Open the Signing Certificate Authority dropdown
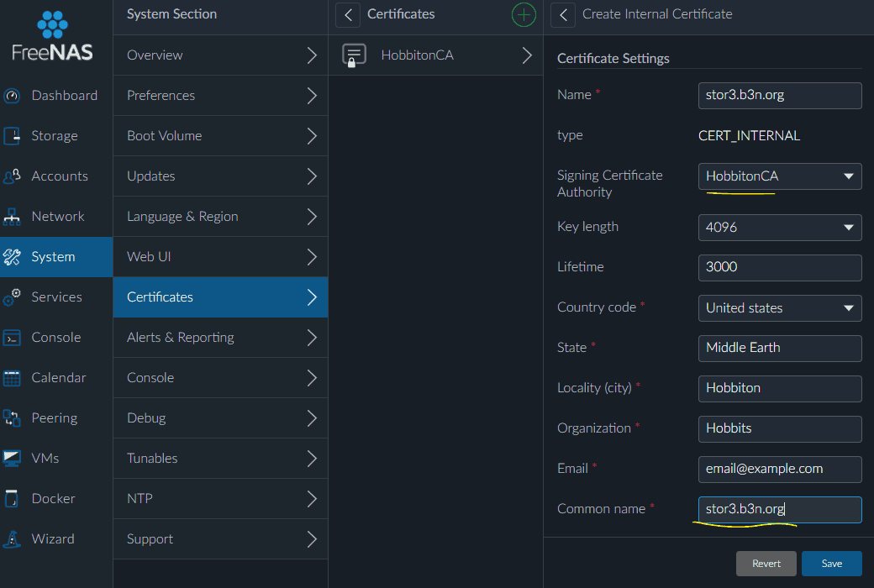Viewport: 874px width, 588px height. point(780,176)
